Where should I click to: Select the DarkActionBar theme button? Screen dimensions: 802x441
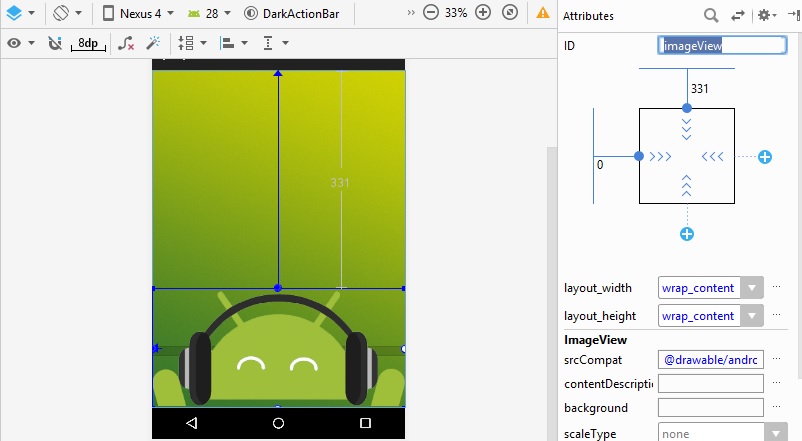tap(291, 14)
